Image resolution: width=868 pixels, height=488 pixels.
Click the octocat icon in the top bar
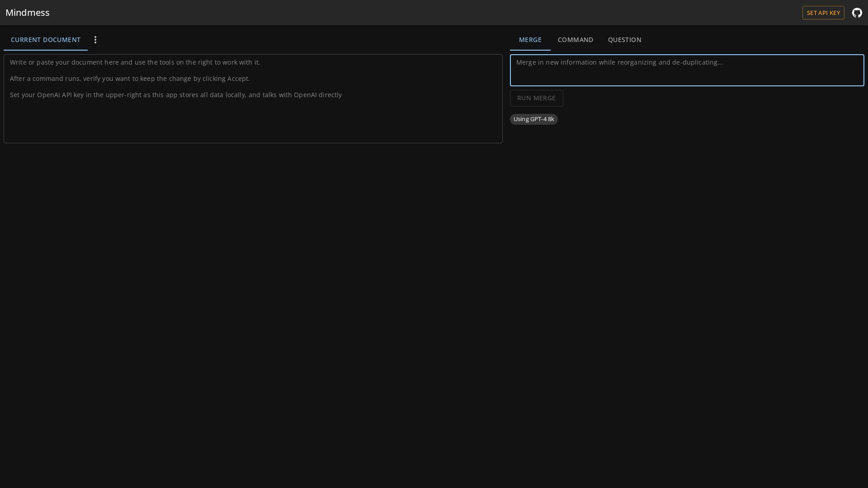pyautogui.click(x=857, y=13)
